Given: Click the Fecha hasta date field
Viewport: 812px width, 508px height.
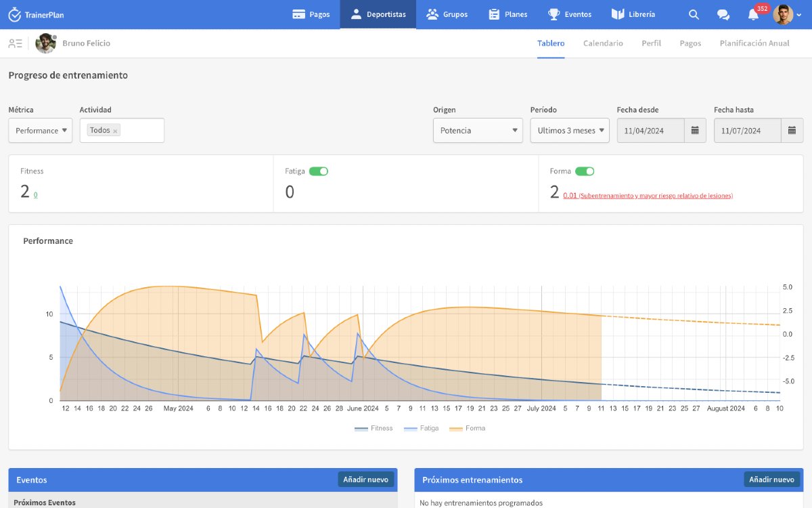Looking at the screenshot, I should (748, 131).
